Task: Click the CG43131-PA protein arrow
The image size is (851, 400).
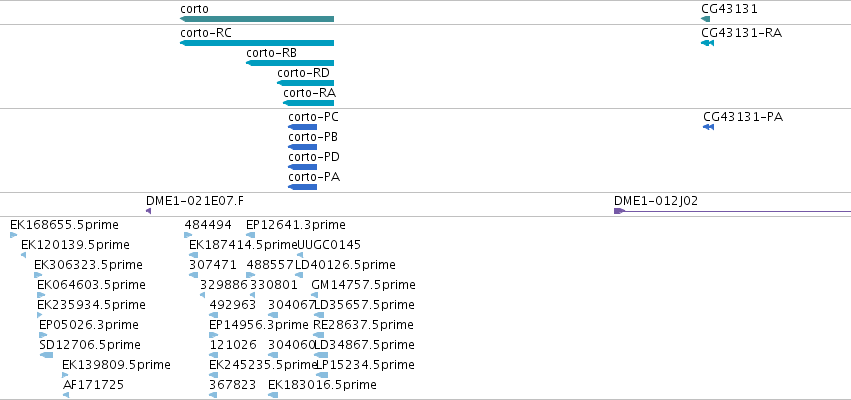Action: pos(708,127)
